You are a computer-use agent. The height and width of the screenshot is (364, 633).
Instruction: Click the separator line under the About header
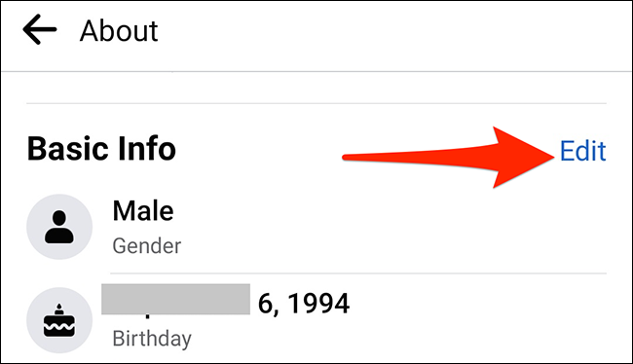[x=316, y=71]
